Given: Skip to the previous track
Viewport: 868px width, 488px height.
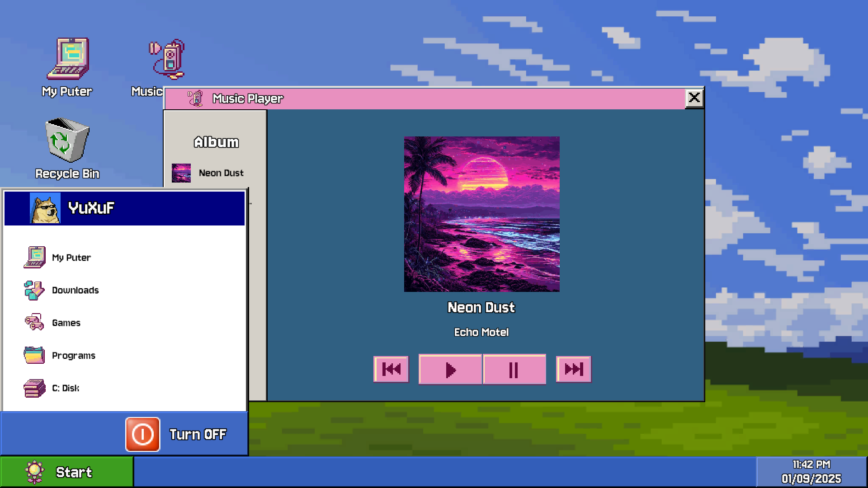Looking at the screenshot, I should 391,369.
